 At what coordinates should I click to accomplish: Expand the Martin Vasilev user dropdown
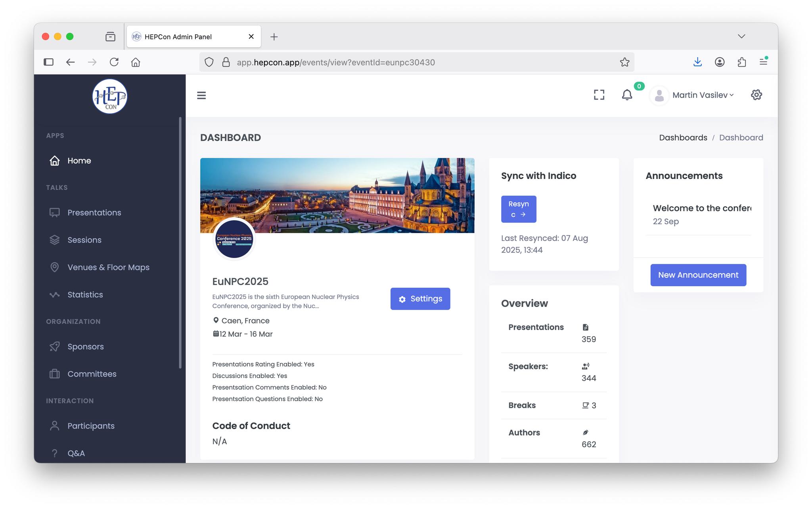[x=703, y=95]
